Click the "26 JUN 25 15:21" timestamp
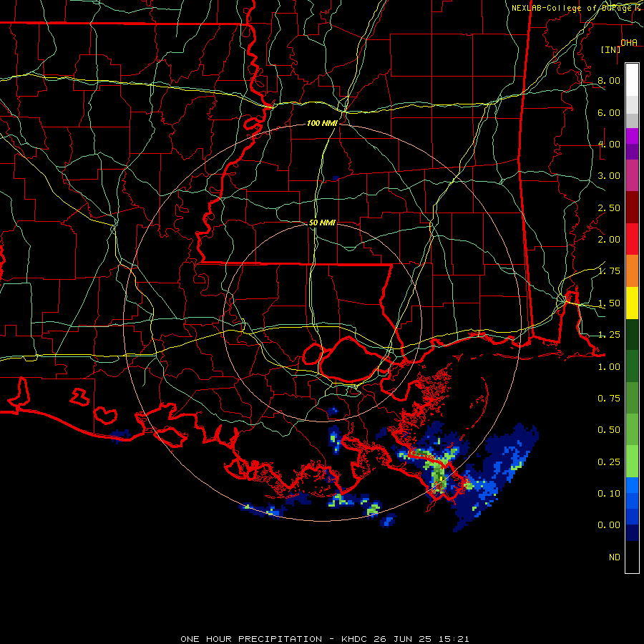The width and height of the screenshot is (644, 644). [x=421, y=639]
